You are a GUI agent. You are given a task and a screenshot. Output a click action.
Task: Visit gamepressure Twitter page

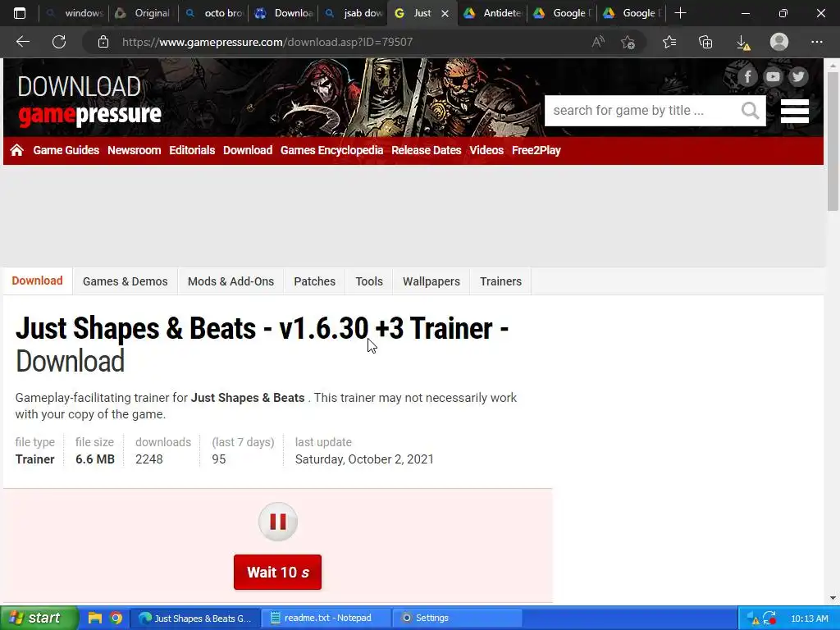tap(797, 76)
